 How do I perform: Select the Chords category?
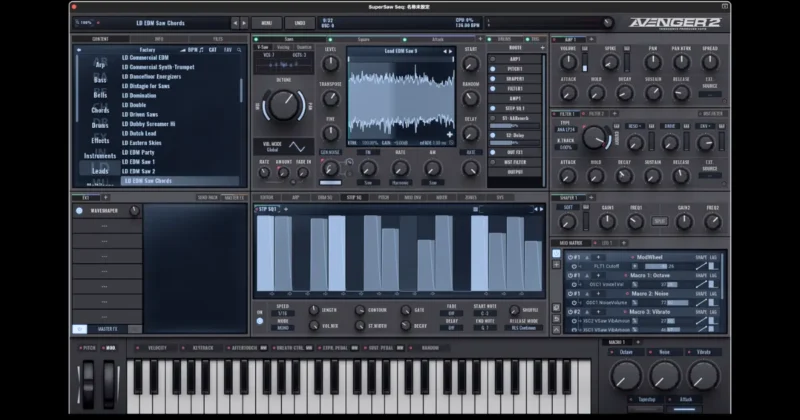coord(100,110)
